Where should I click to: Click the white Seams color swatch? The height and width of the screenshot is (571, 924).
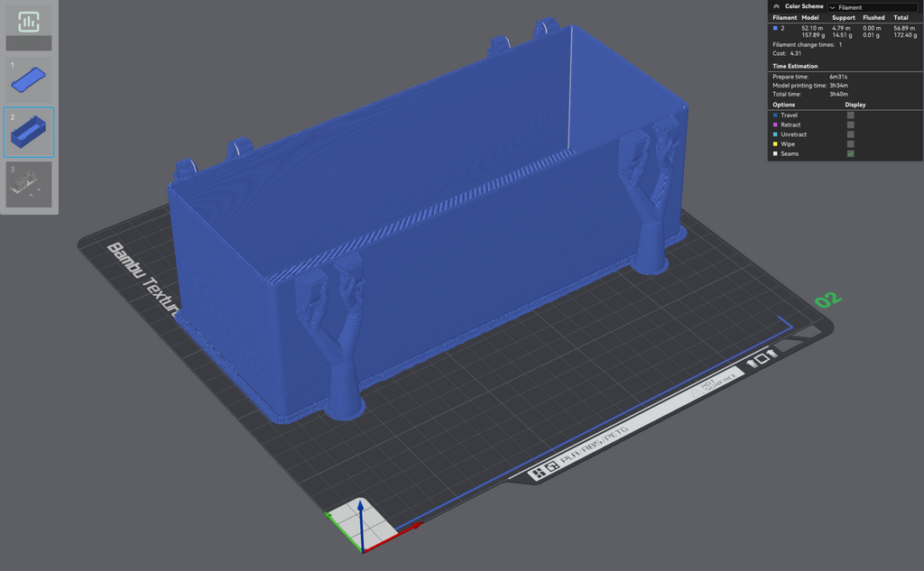pos(775,153)
